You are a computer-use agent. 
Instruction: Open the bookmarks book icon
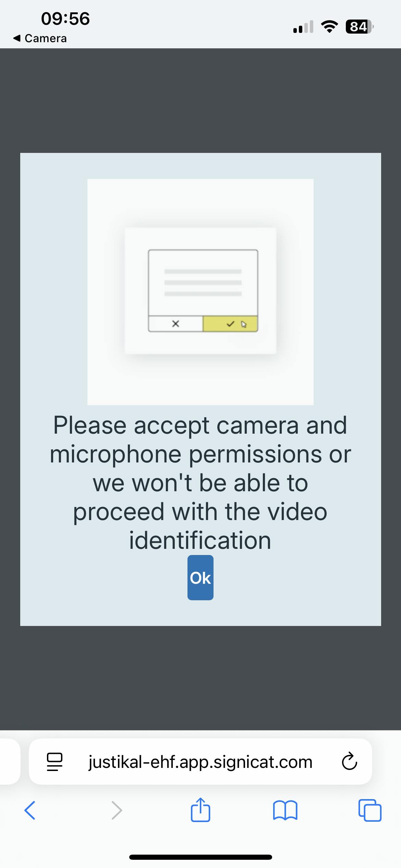285,810
